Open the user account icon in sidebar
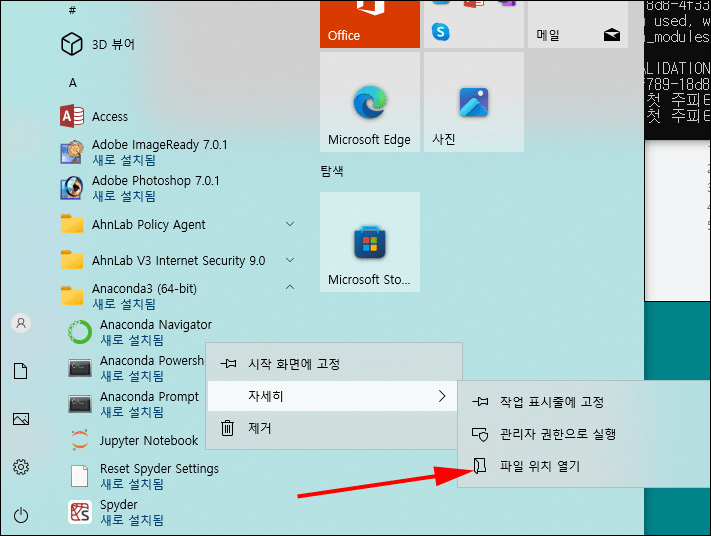The width and height of the screenshot is (711, 536). (x=21, y=323)
